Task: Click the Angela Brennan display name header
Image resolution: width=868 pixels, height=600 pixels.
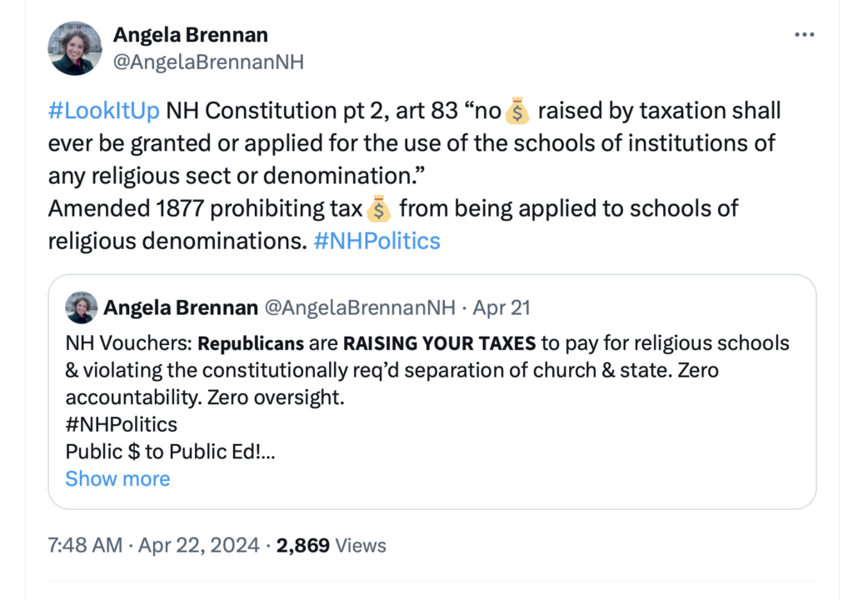Action: pos(191,34)
